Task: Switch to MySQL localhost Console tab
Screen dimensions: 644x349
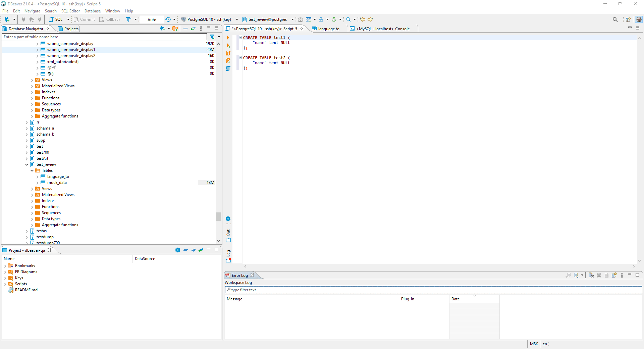Action: tap(380, 29)
